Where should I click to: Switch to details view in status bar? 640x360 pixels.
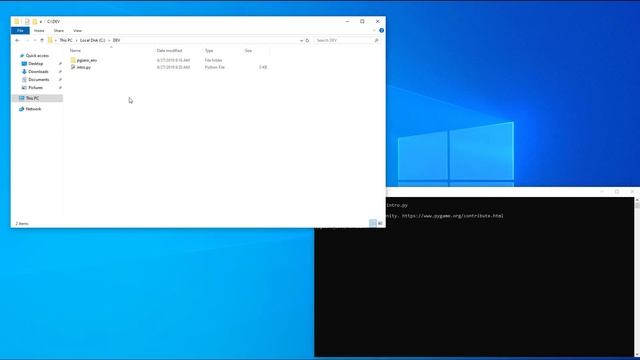[373, 223]
